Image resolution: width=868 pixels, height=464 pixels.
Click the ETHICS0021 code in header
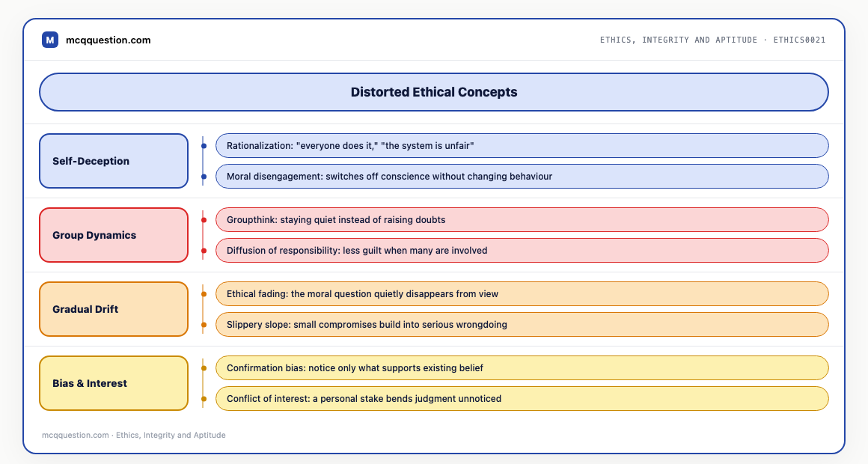799,40
